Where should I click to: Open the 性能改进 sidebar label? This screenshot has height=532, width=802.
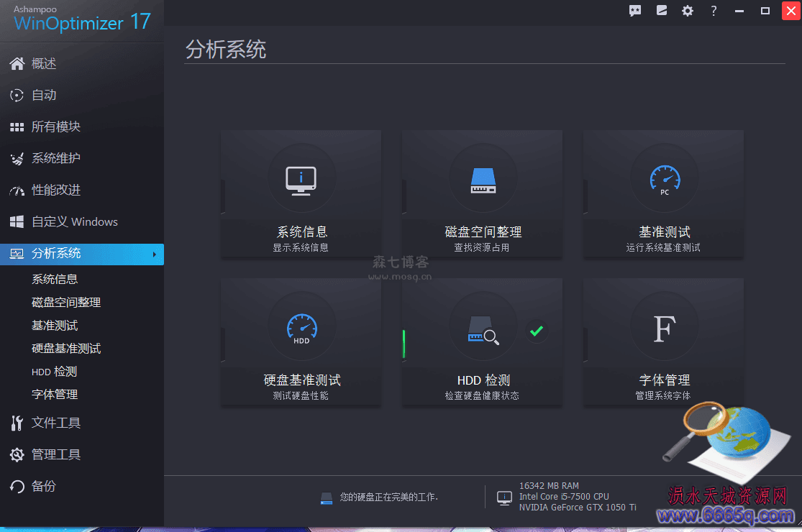(56, 190)
